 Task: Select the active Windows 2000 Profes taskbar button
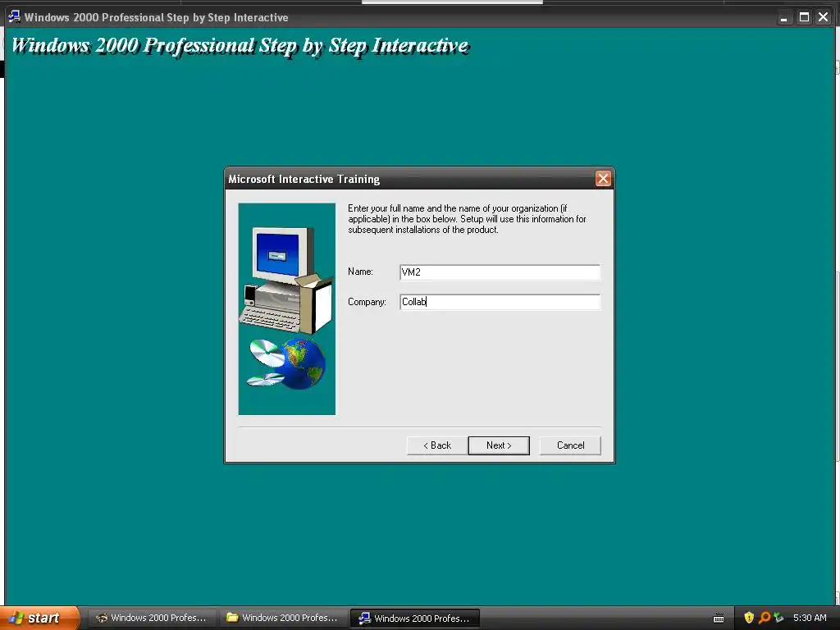[x=414, y=619]
